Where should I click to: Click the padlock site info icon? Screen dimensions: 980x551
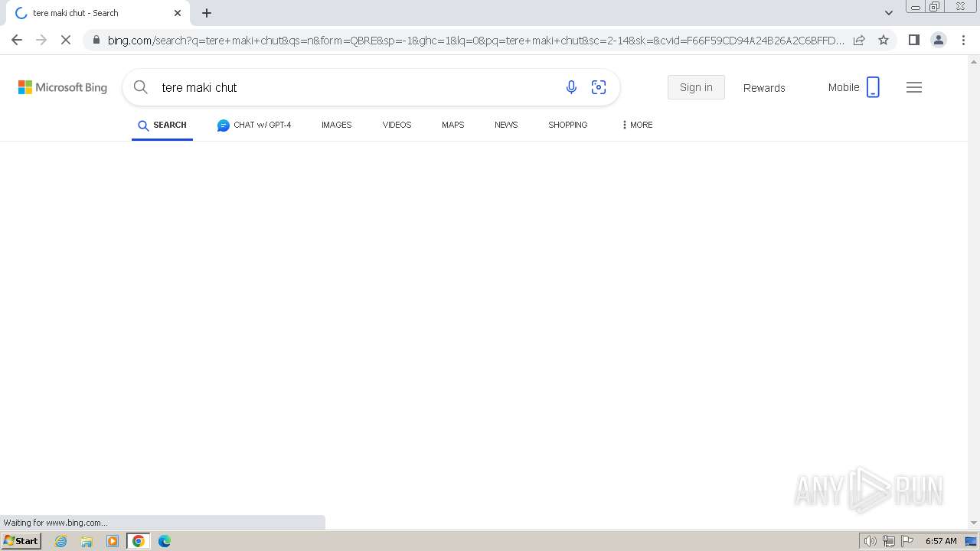pos(95,40)
